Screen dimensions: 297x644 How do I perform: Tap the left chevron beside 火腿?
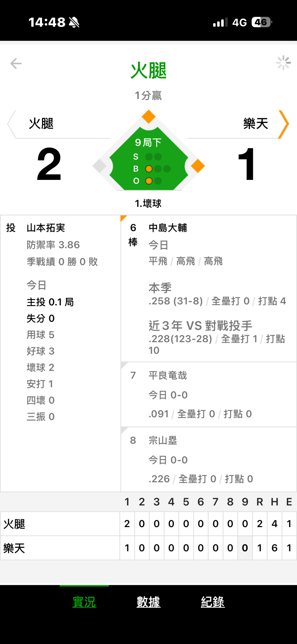[x=11, y=124]
